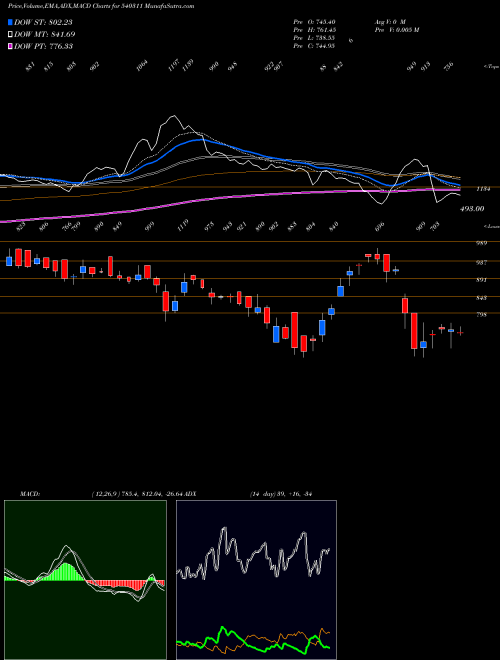Screen dimensions: 500x660
Task: Click the 'DOW MT: 841.69' legend text
Action: click(45, 34)
